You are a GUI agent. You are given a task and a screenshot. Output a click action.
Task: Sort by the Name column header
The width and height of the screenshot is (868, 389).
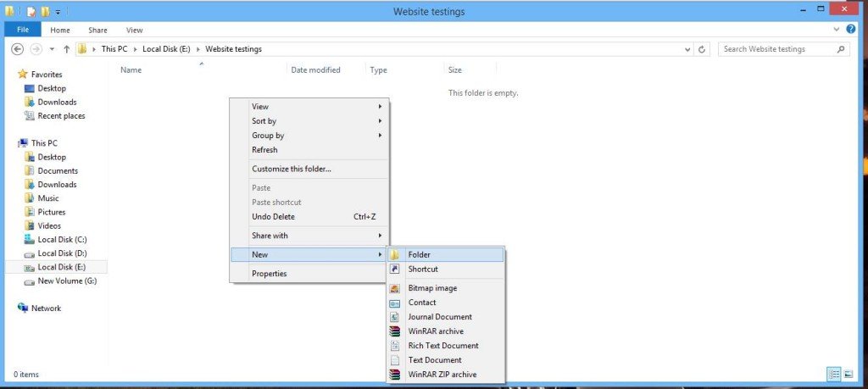tap(131, 69)
